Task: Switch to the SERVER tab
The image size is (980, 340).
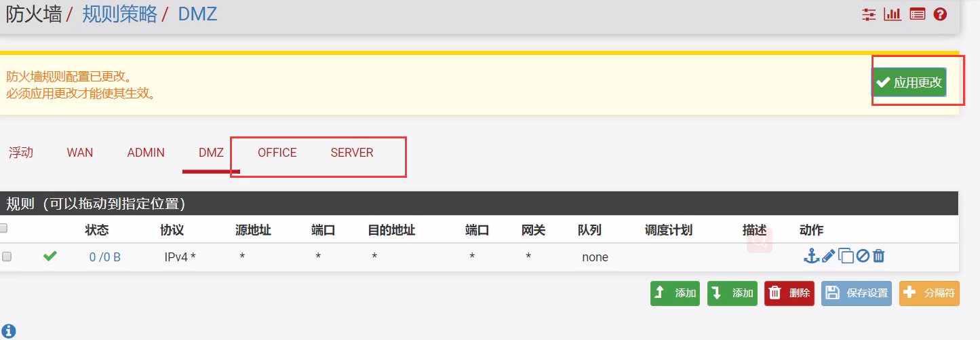Action: (352, 152)
